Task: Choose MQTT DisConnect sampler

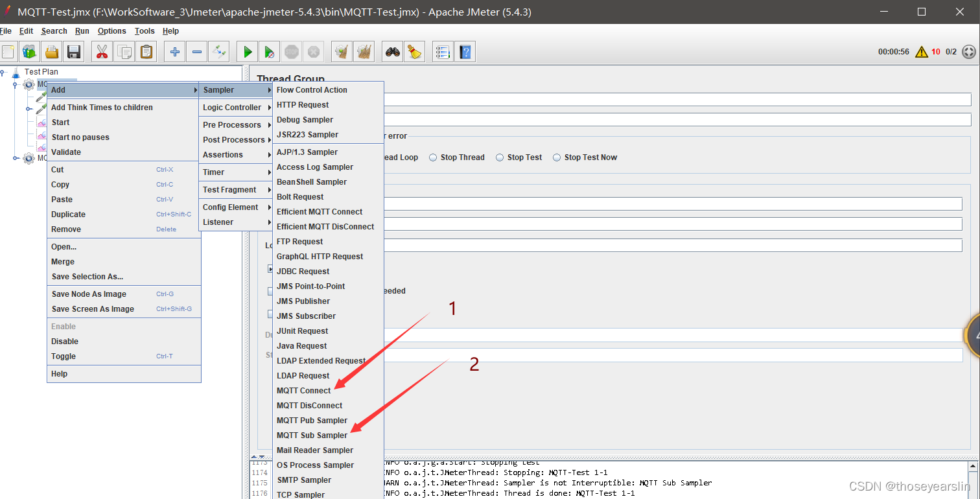Action: [329, 406]
